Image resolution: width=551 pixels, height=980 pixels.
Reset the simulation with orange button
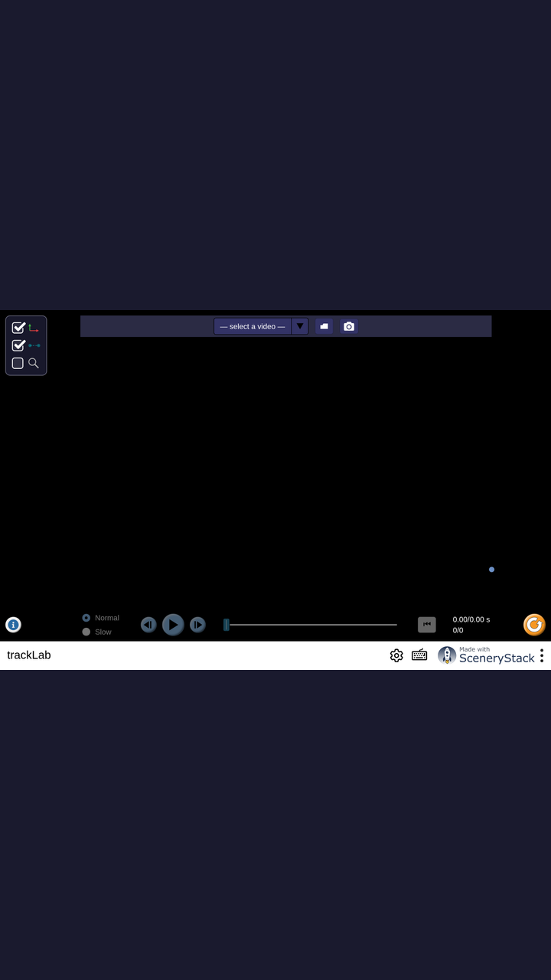tap(534, 625)
